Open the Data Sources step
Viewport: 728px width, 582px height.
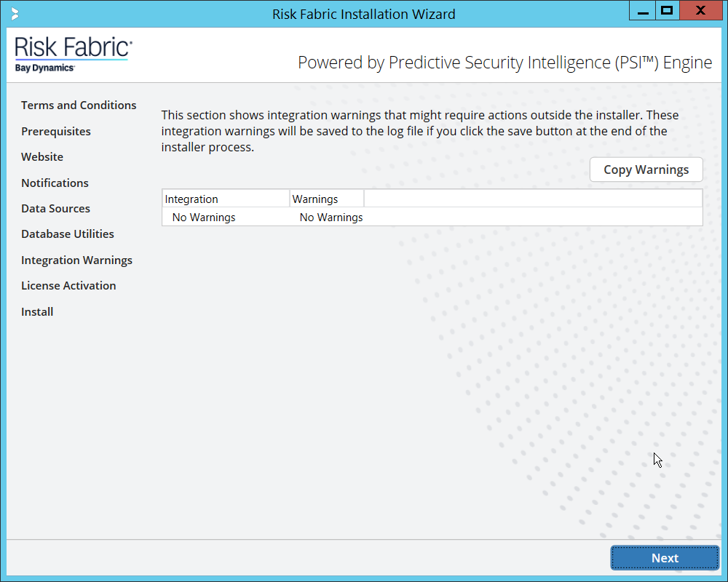click(x=55, y=209)
